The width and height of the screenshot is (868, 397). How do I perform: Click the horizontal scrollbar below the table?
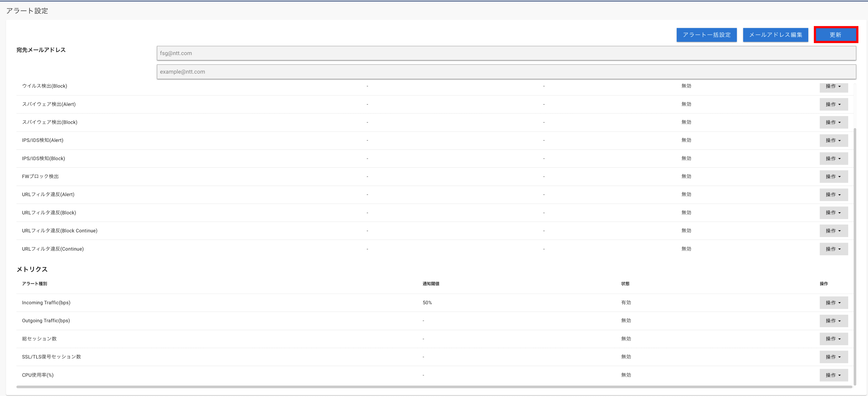(x=434, y=387)
